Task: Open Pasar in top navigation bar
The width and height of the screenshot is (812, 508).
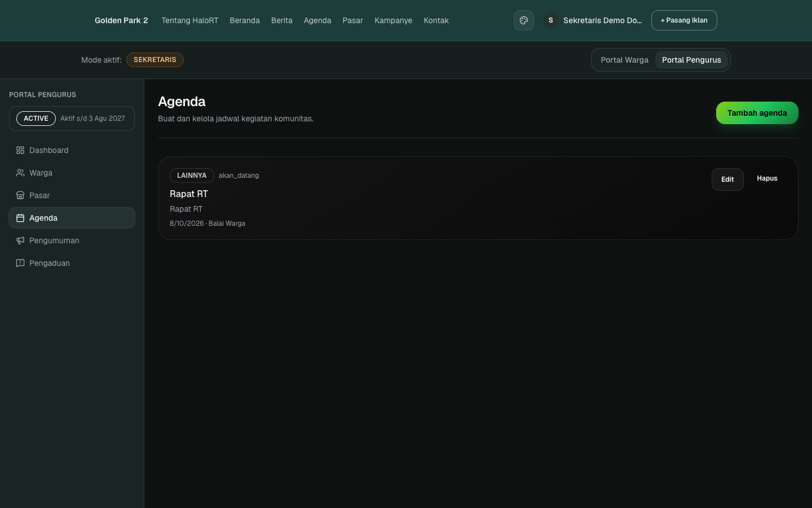Action: pyautogui.click(x=353, y=20)
